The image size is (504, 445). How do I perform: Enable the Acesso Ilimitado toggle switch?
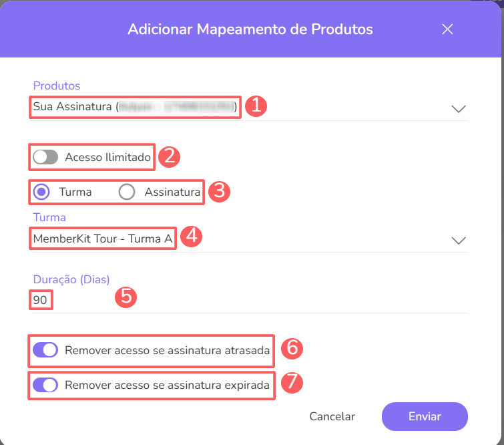(x=45, y=157)
